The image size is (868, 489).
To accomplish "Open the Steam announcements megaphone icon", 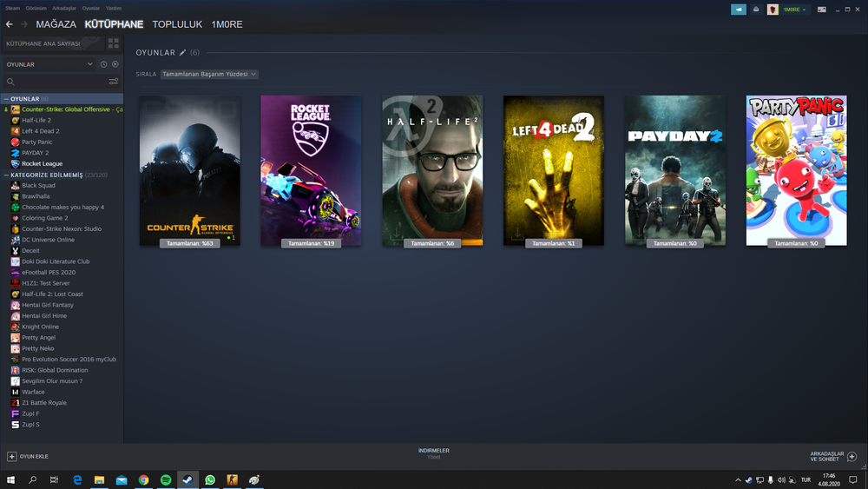I will coord(739,10).
